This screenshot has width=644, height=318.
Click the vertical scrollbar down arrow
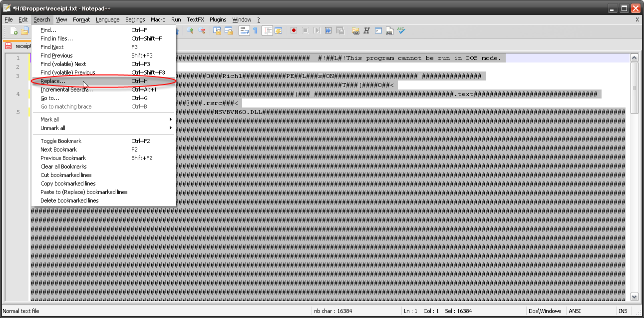click(x=635, y=296)
